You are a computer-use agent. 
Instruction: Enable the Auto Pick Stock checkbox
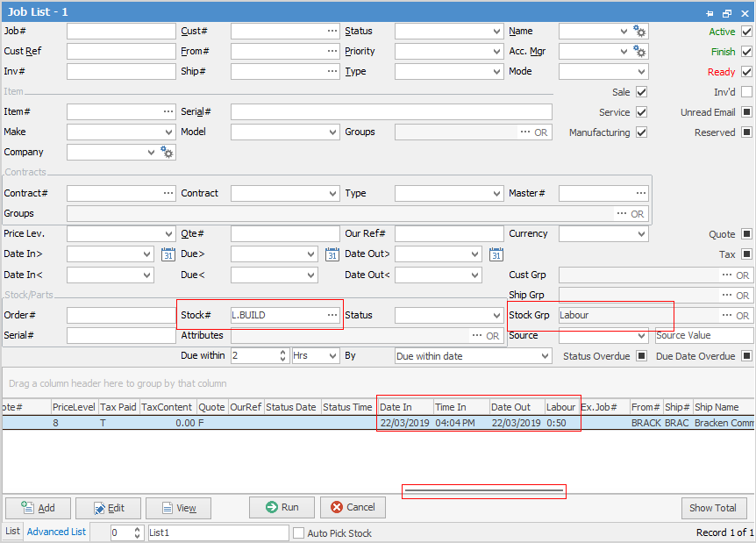coord(299,532)
